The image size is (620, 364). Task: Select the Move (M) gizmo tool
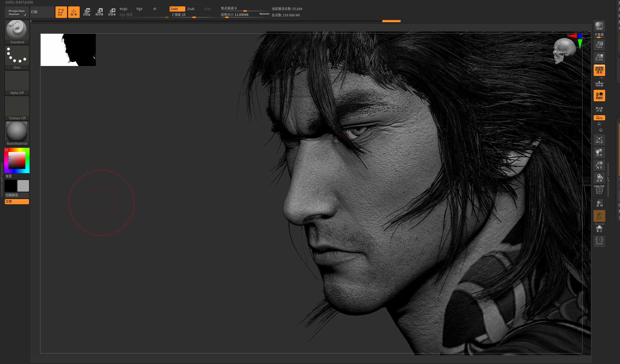pyautogui.click(x=87, y=12)
